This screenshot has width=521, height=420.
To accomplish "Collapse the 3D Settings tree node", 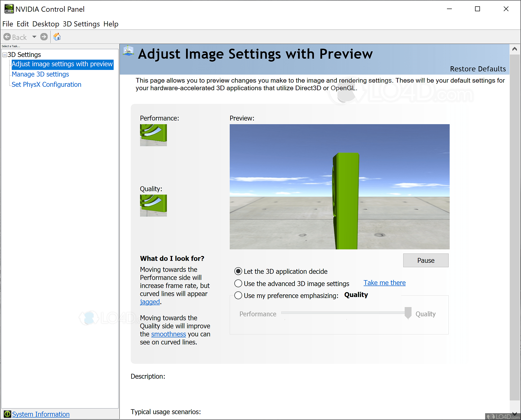I will pos(5,55).
